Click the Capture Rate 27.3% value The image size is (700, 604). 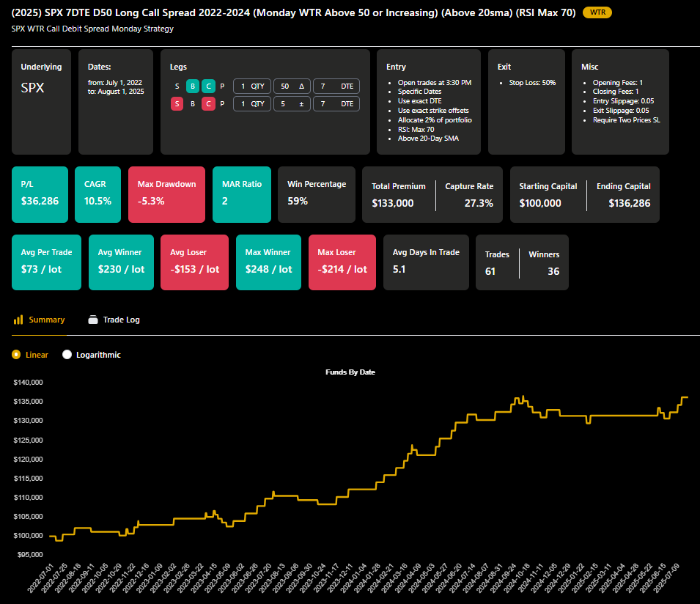479,203
